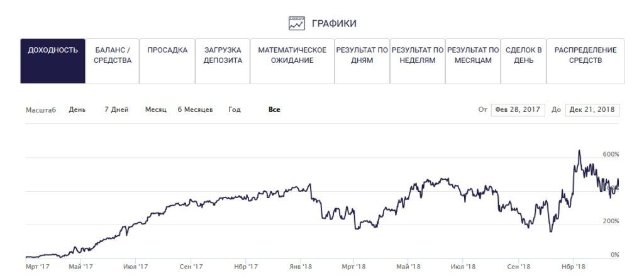Viewport: 644px width, 278px height.
Task: Click the chart icon beside ГРАФИКИ heading
Action: click(296, 24)
